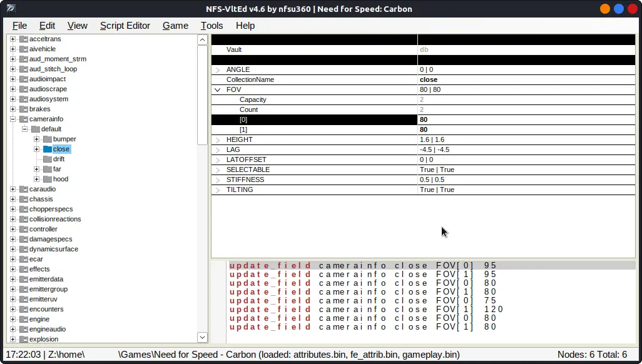Expand the ANGLE property row

click(218, 70)
